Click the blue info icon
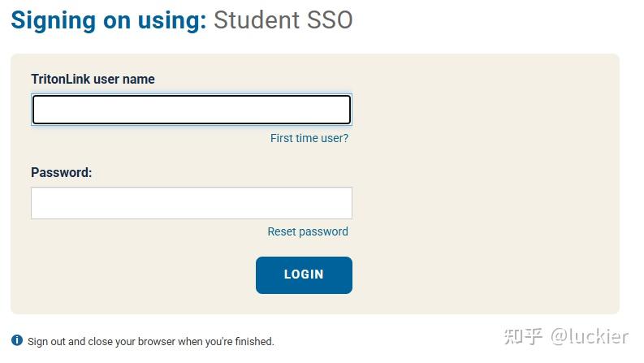The height and width of the screenshot is (363, 644). (x=17, y=341)
